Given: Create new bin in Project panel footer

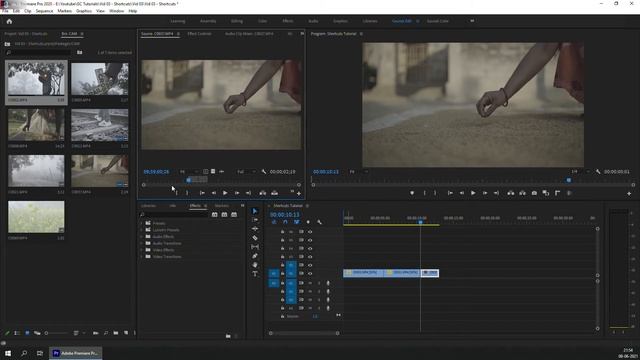Looking at the screenshot, I should [x=116, y=333].
